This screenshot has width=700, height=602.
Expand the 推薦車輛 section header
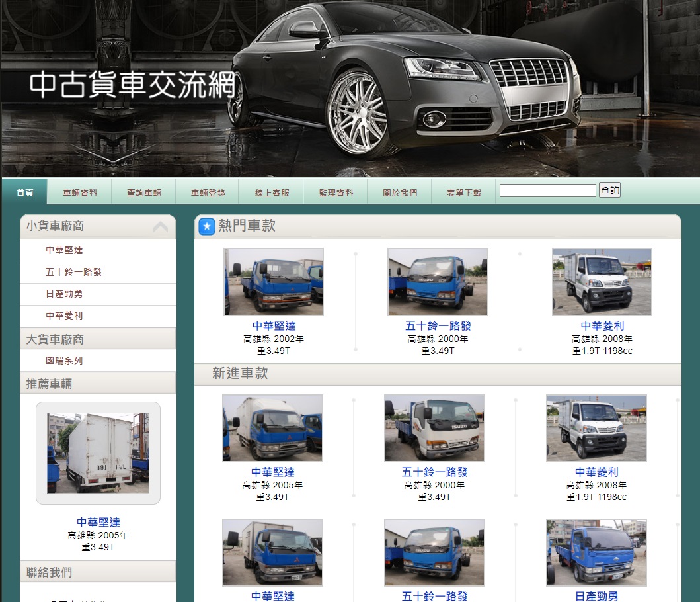tap(98, 384)
